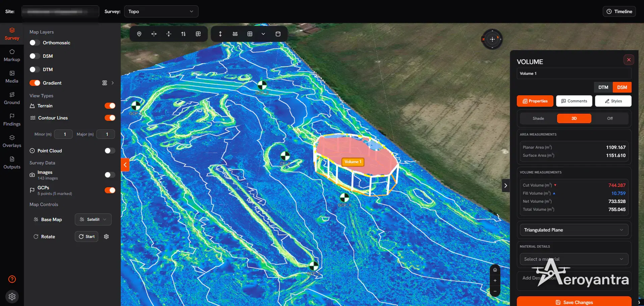This screenshot has width=644, height=306.
Task: Open rotate settings gear icon
Action: [106, 237]
